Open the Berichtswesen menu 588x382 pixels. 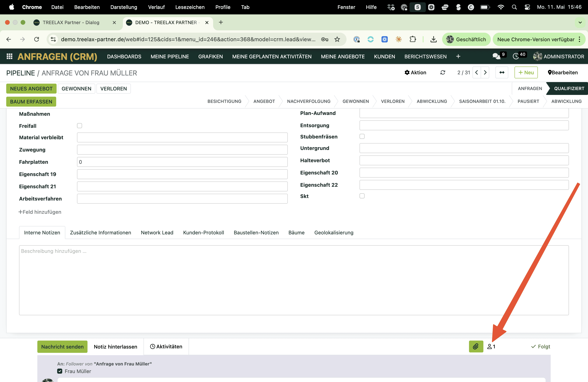(x=425, y=56)
